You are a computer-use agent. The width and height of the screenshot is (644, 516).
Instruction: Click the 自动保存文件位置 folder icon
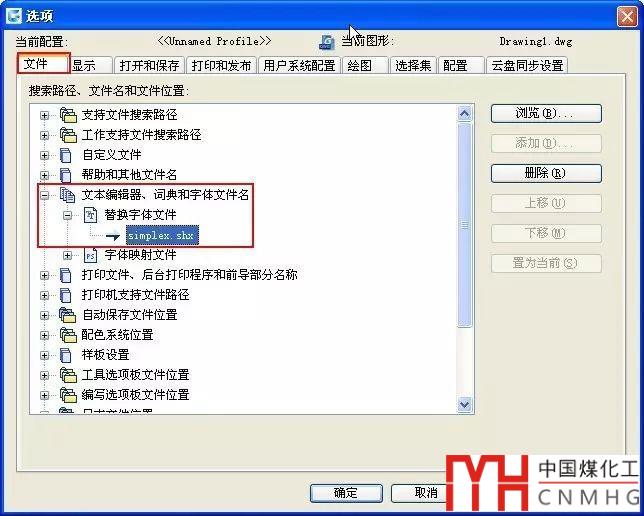click(x=68, y=315)
